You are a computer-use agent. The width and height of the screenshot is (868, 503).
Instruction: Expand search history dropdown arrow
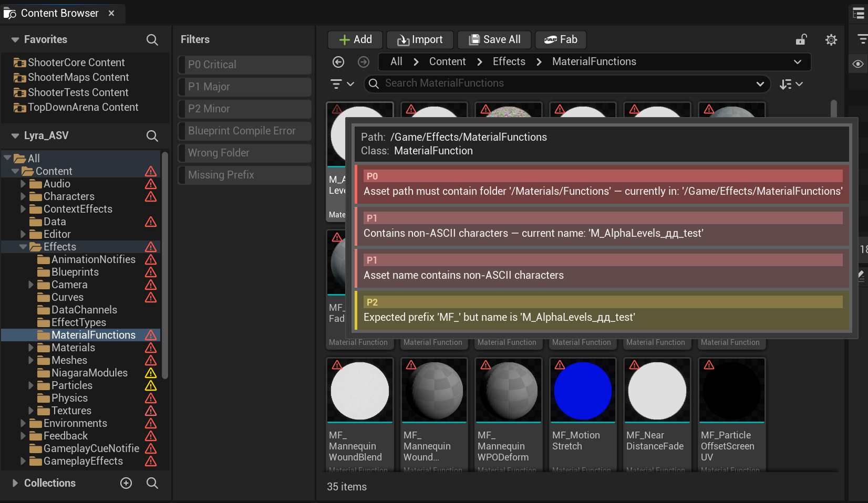tap(760, 84)
